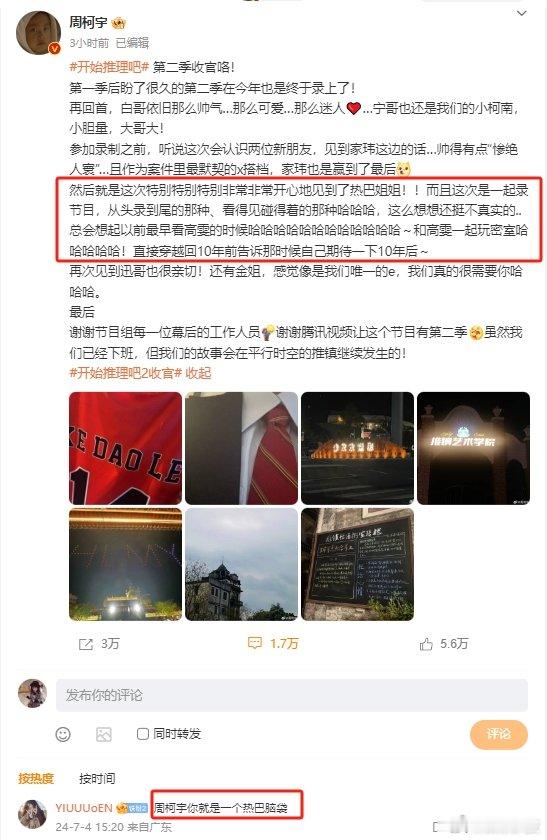This screenshot has height=840, width=547.
Task: Click your own avatar beside comment box
Action: click(x=33, y=693)
